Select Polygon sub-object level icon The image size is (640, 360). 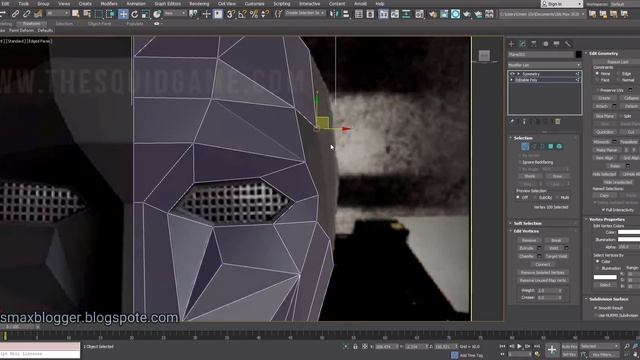551,147
